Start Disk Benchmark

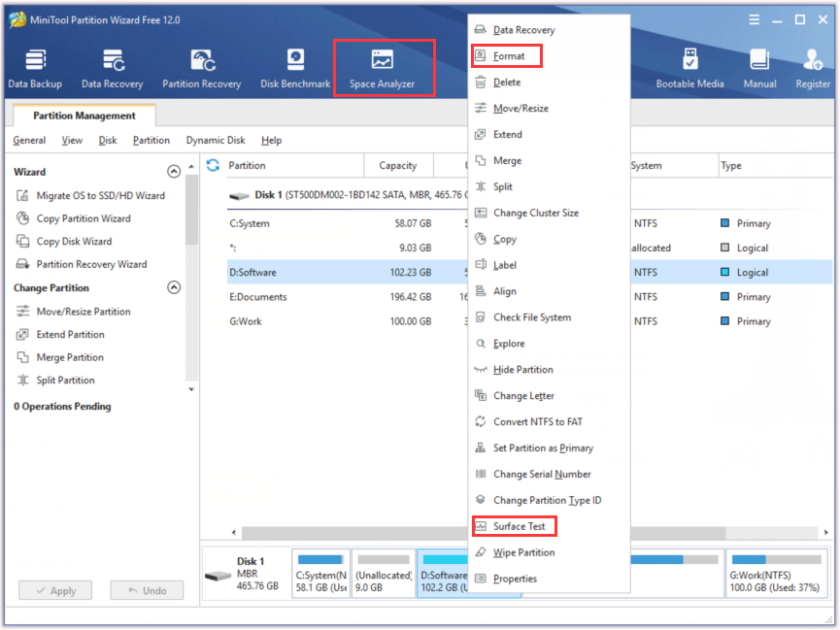point(295,69)
